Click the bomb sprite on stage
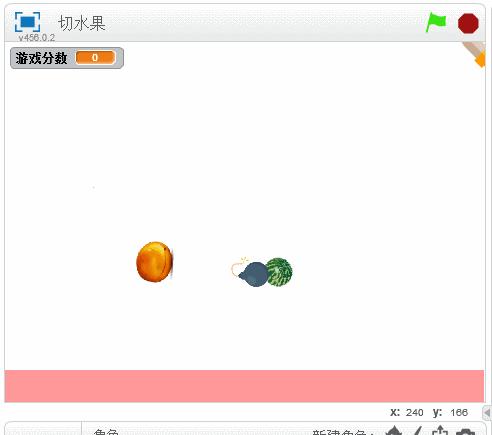 (251, 272)
